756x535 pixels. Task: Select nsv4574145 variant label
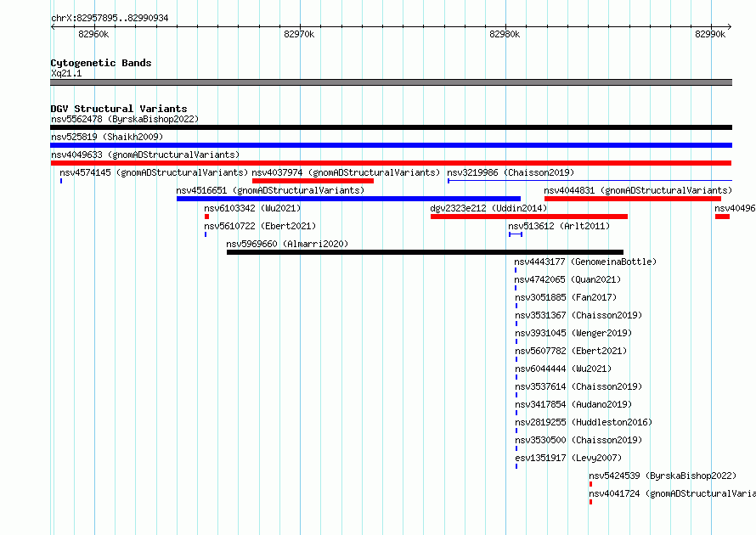coord(154,172)
